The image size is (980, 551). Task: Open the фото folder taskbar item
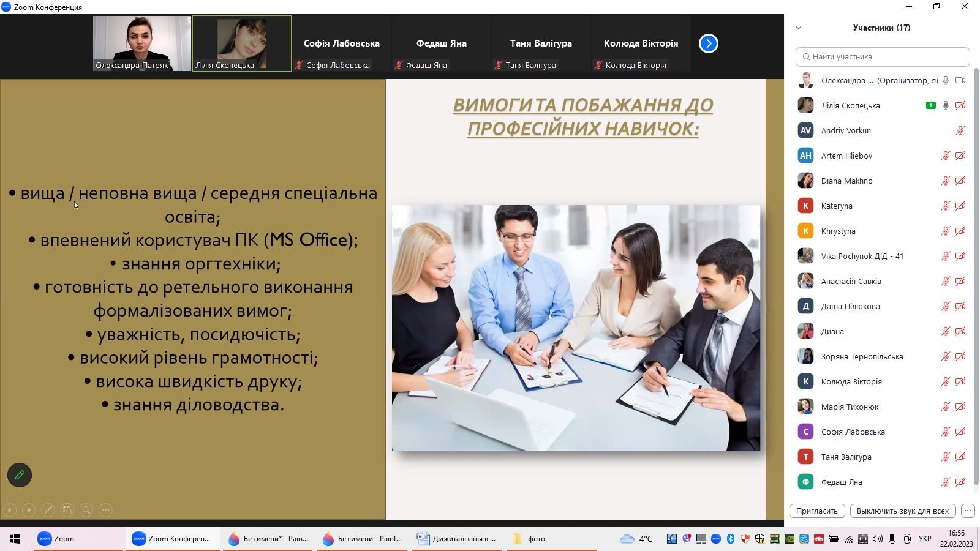551,539
